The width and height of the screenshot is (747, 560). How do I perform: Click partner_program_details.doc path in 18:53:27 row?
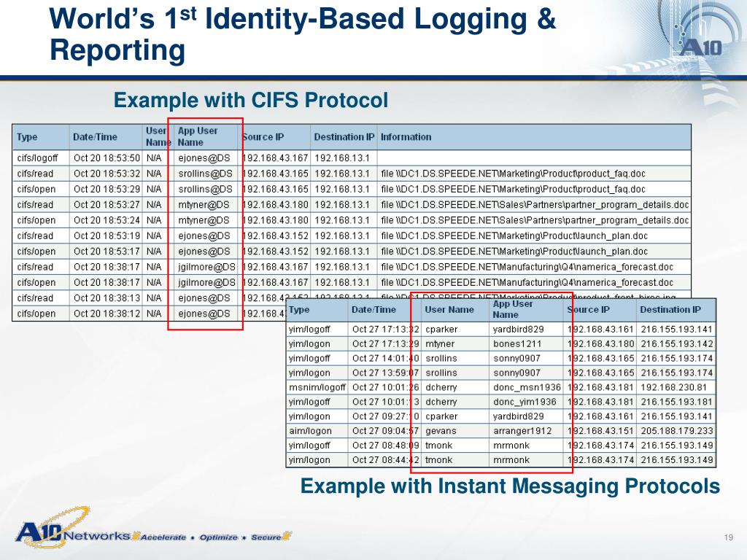(535, 205)
